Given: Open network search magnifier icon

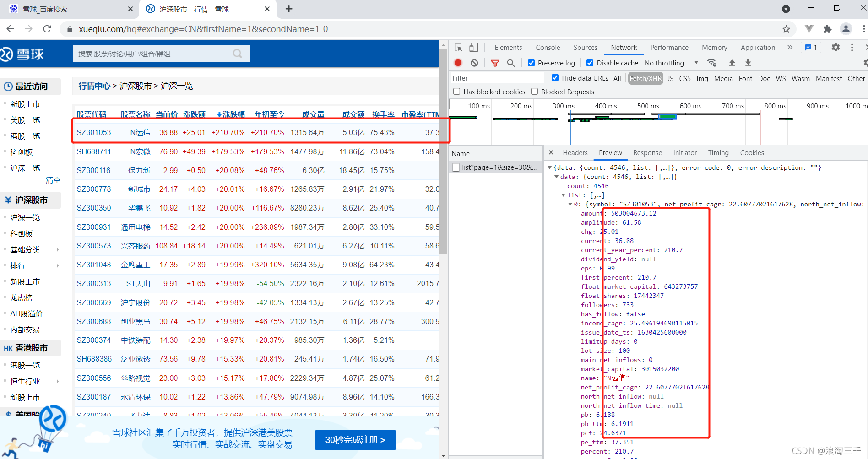Looking at the screenshot, I should (x=511, y=63).
